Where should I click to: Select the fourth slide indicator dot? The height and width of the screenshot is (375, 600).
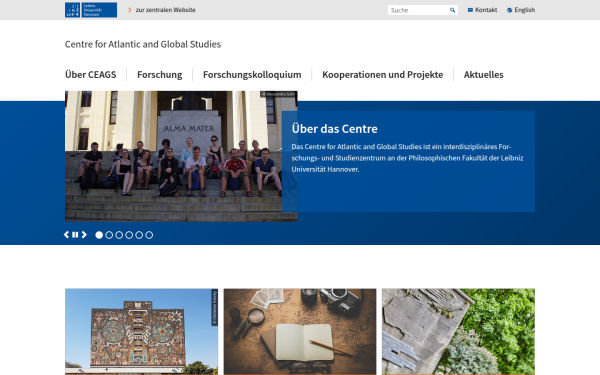pyautogui.click(x=129, y=235)
